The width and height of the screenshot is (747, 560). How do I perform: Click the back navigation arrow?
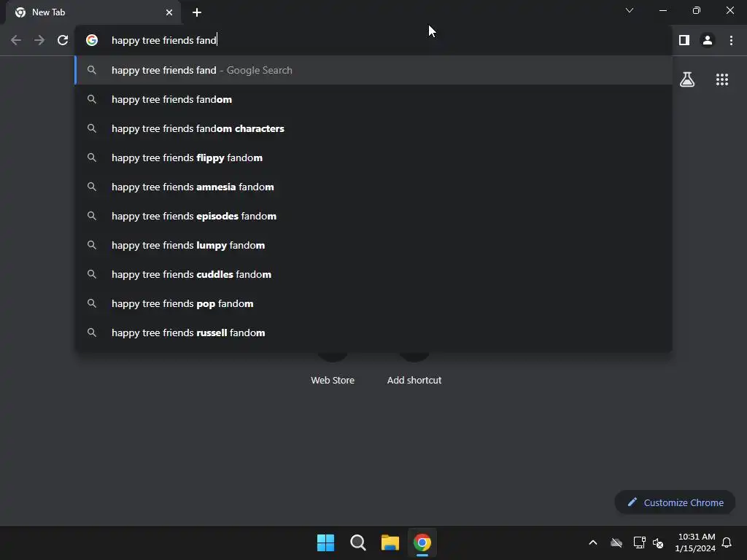click(16, 40)
